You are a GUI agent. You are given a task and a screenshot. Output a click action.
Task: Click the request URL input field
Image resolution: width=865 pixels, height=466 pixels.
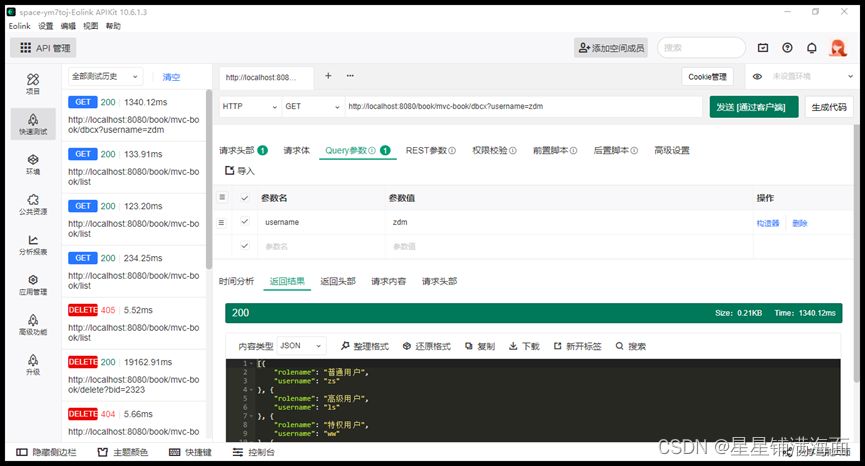(524, 106)
